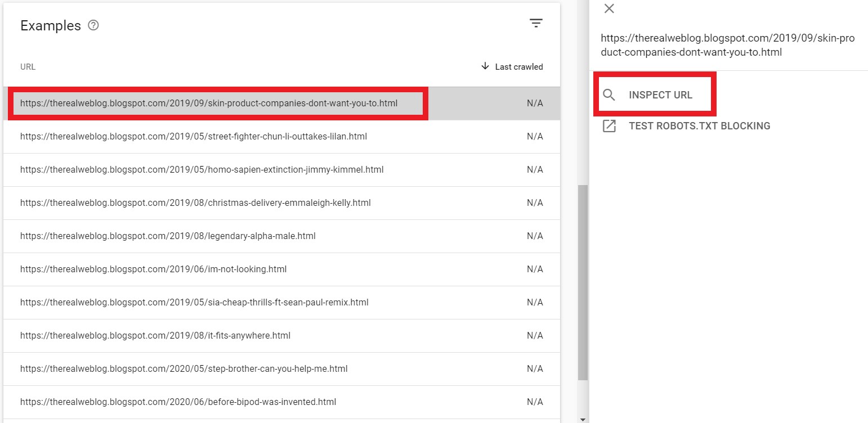Click the external-link icon beside Test Robots.txt Blocking
Viewport: 868px width, 423px height.
(x=609, y=125)
